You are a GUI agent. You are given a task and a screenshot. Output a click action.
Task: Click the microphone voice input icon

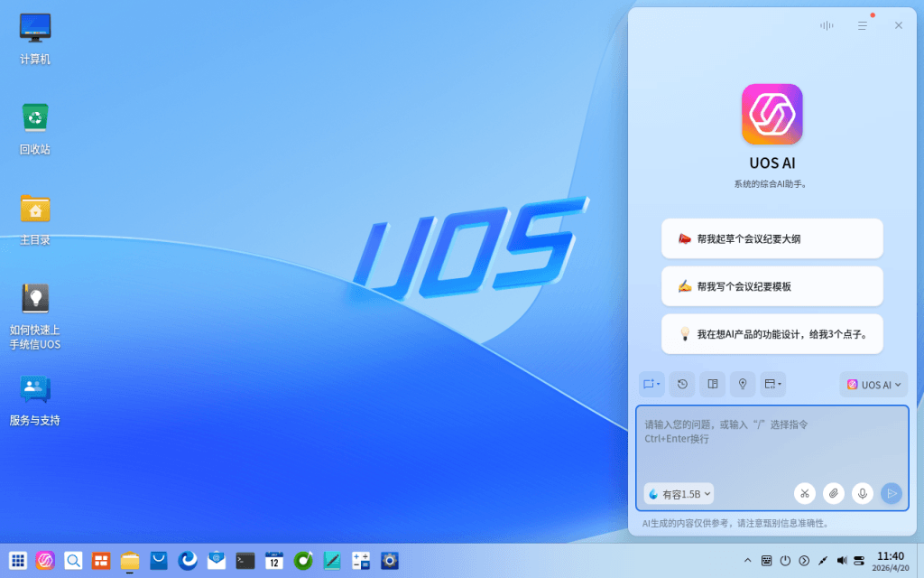coord(863,494)
